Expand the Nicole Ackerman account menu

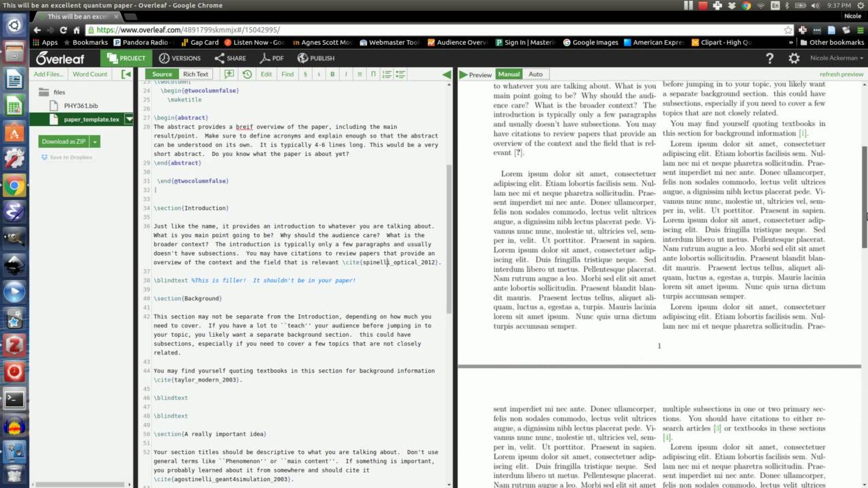click(x=837, y=58)
